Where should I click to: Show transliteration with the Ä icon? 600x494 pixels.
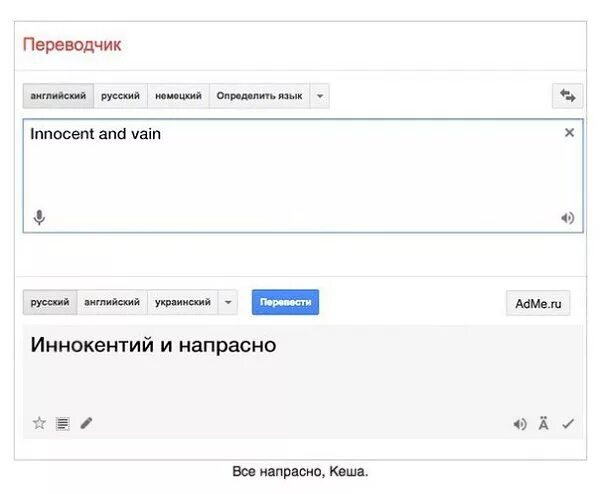coord(543,424)
